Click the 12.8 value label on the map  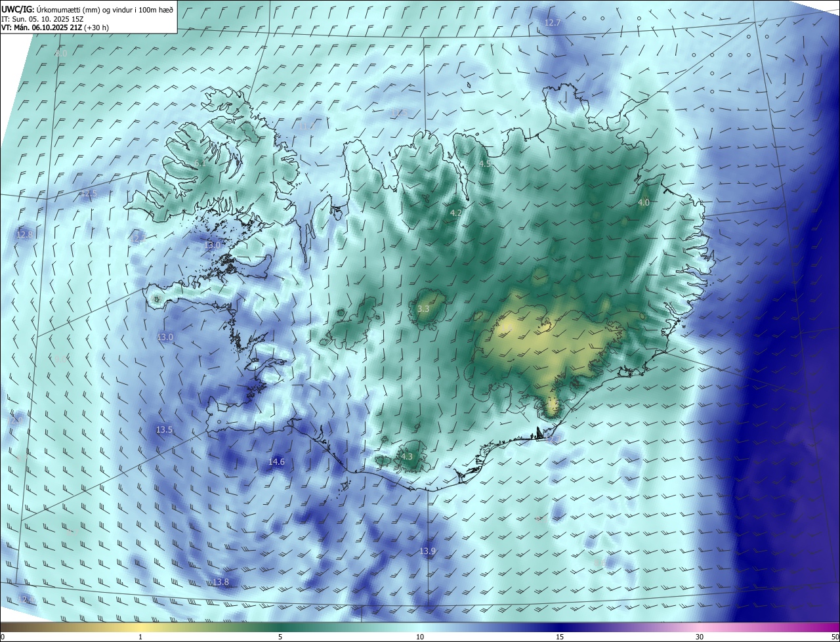(24, 235)
